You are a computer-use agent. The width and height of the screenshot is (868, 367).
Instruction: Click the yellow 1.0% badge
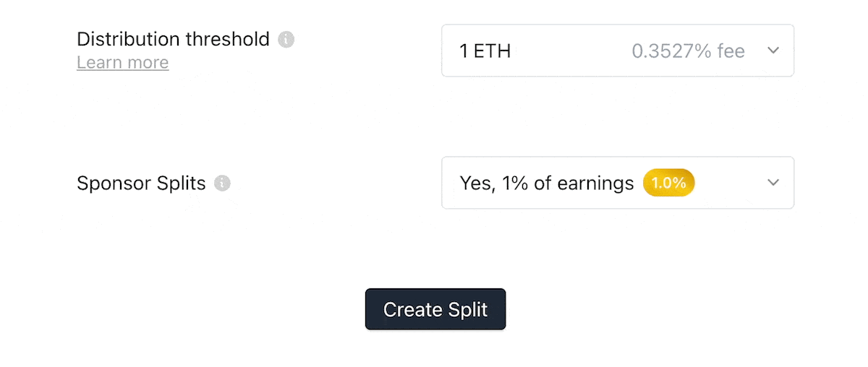click(669, 183)
